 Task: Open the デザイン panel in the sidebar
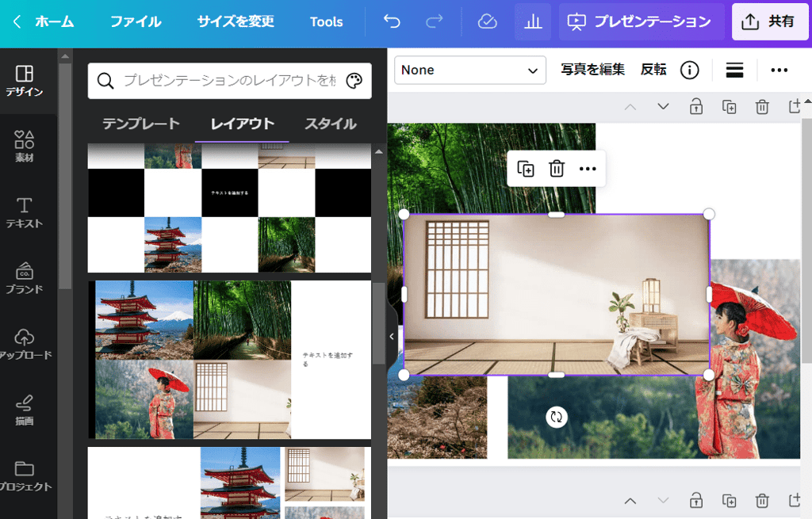tap(25, 82)
